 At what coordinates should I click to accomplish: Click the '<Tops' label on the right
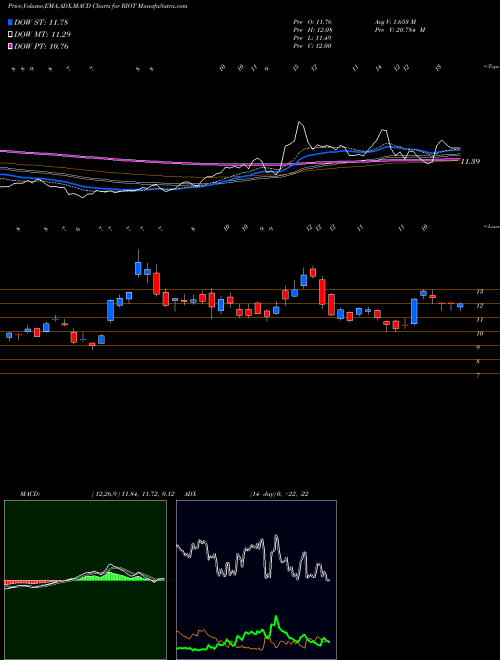pos(492,67)
